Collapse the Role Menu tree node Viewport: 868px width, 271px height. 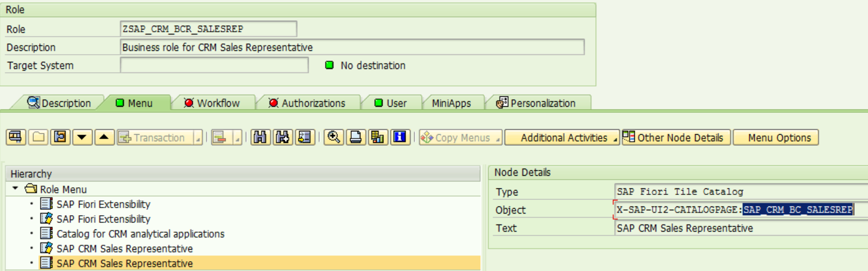15,188
